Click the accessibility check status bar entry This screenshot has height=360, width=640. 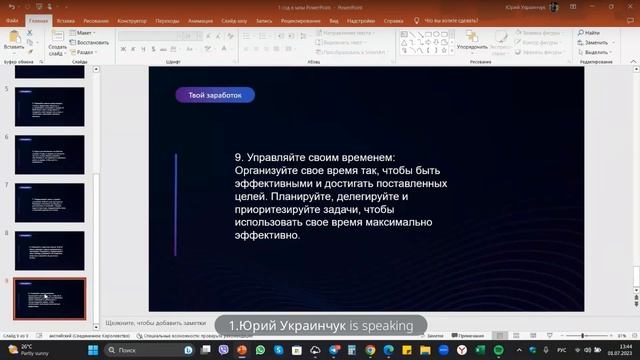(x=194, y=336)
